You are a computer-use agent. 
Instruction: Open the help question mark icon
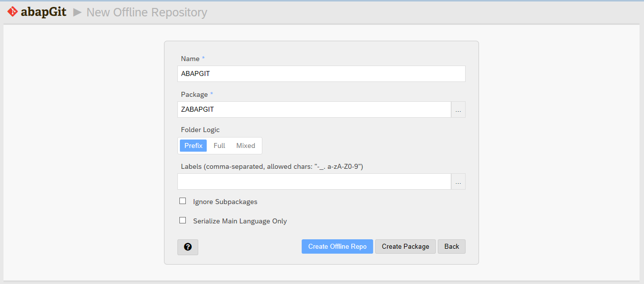pyautogui.click(x=188, y=247)
